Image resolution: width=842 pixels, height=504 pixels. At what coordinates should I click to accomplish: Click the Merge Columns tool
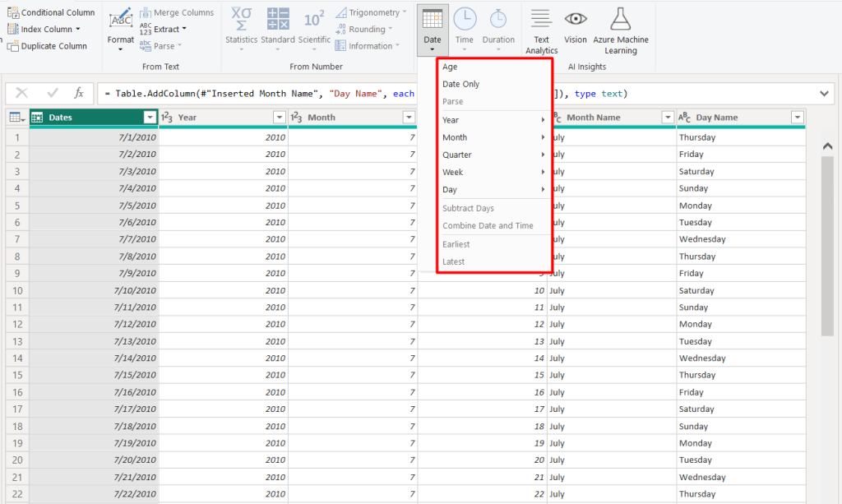(x=178, y=12)
